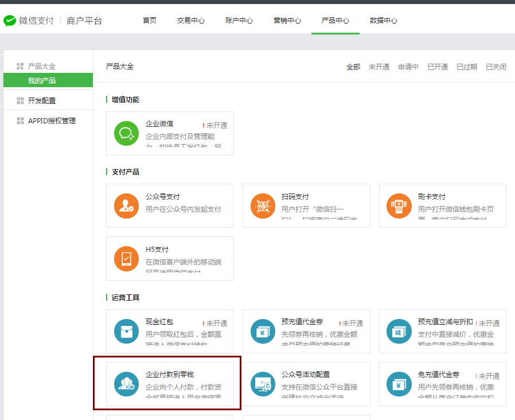Image resolution: width=515 pixels, height=420 pixels.
Task: Click the 扫码支付 QR code icon
Action: (263, 206)
